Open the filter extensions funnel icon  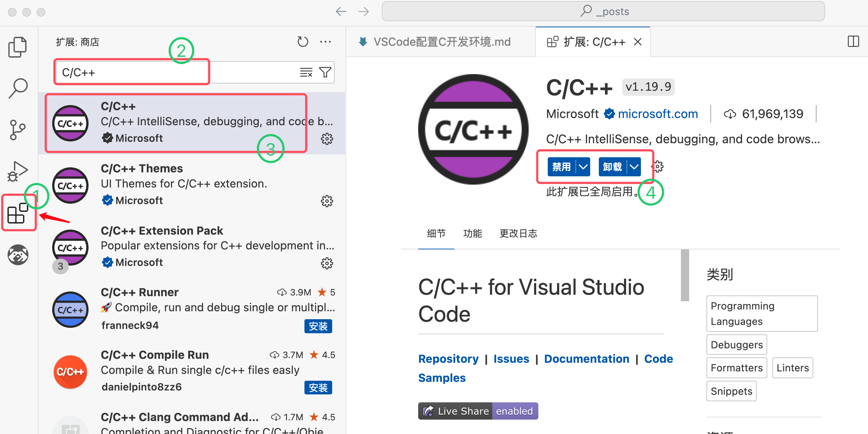coord(325,72)
